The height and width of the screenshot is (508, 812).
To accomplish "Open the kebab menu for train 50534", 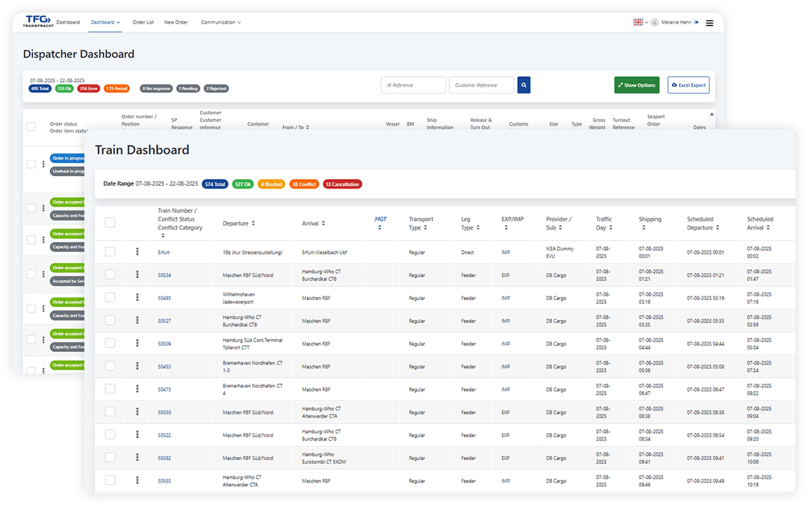I will [x=137, y=274].
